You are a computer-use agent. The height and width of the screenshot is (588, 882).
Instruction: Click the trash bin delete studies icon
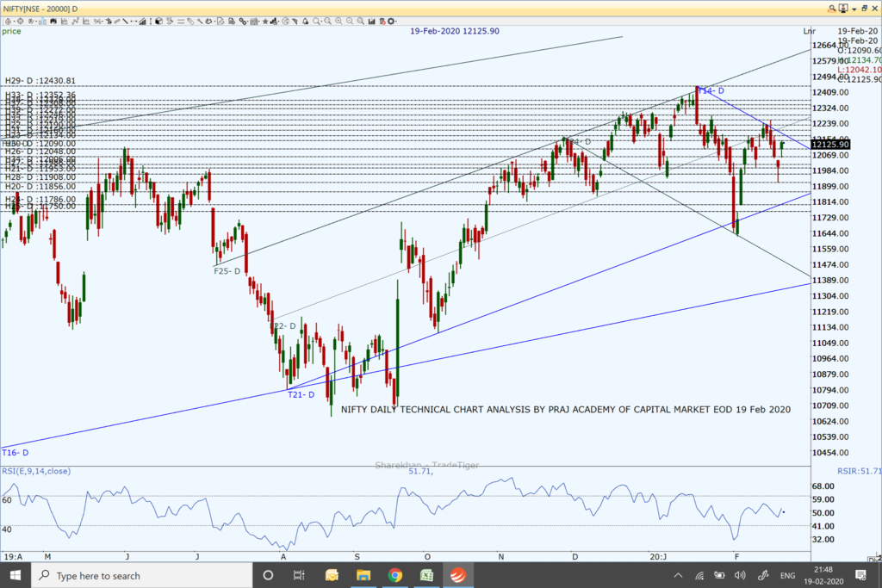(x=382, y=22)
